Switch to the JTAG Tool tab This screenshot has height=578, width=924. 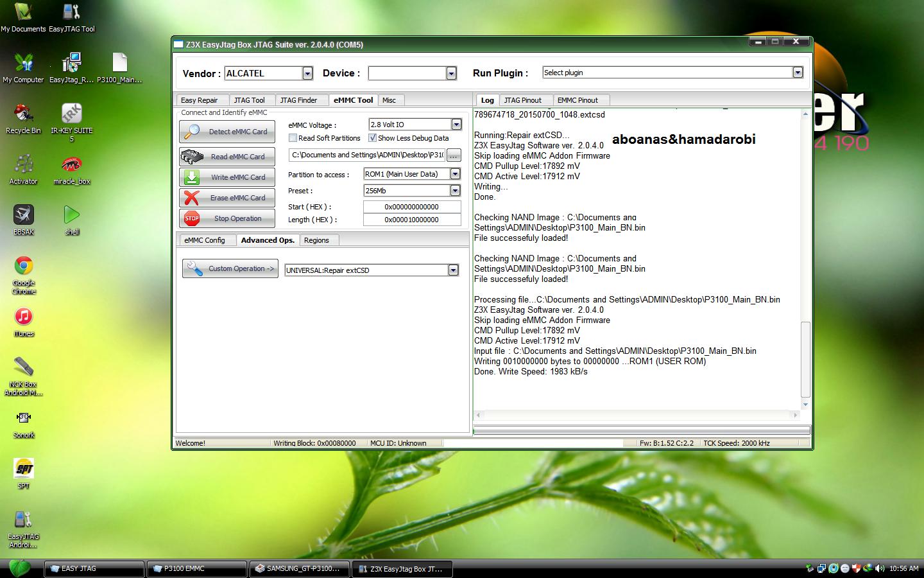click(x=251, y=100)
